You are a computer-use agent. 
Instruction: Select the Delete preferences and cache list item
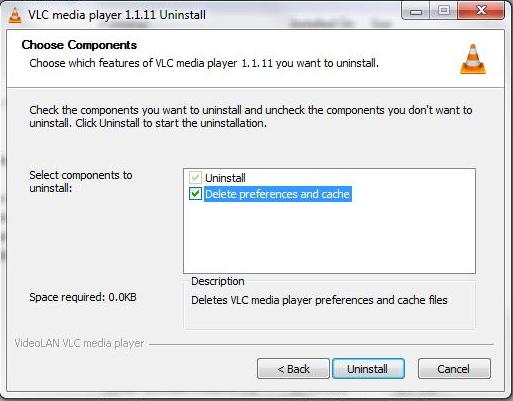point(277,194)
